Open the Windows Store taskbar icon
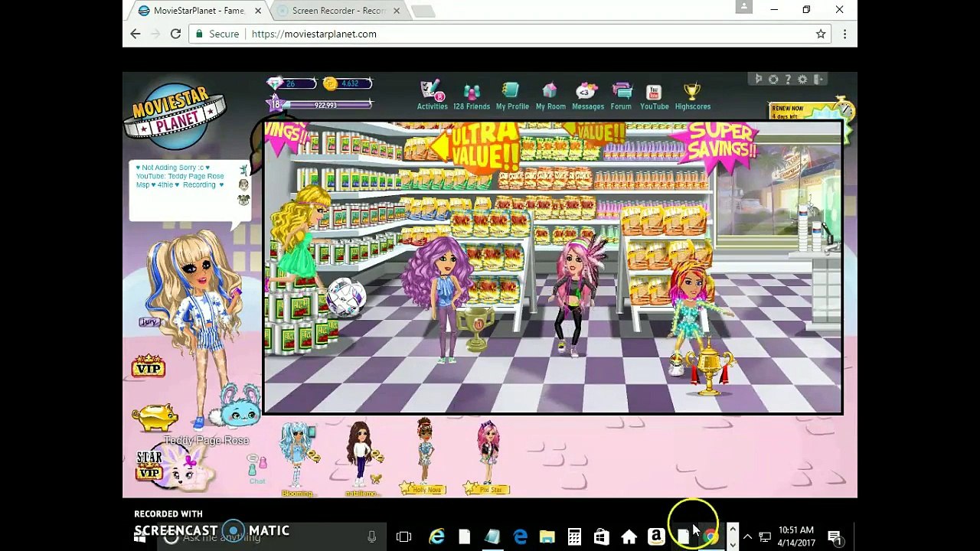The height and width of the screenshot is (551, 980). 601,537
